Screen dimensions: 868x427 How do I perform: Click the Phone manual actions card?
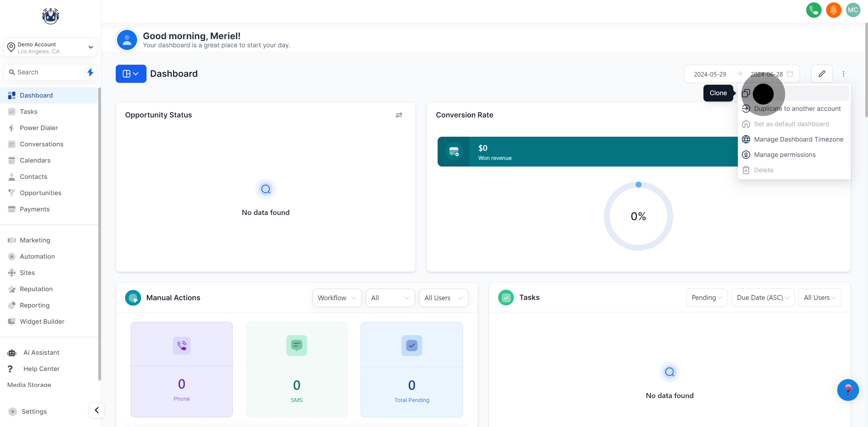(181, 369)
